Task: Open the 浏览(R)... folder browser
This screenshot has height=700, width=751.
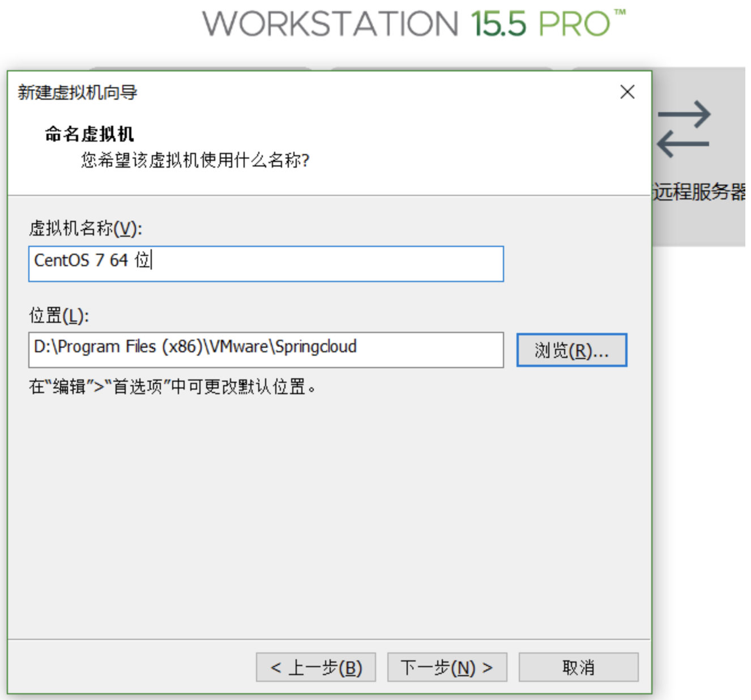Action: [571, 350]
